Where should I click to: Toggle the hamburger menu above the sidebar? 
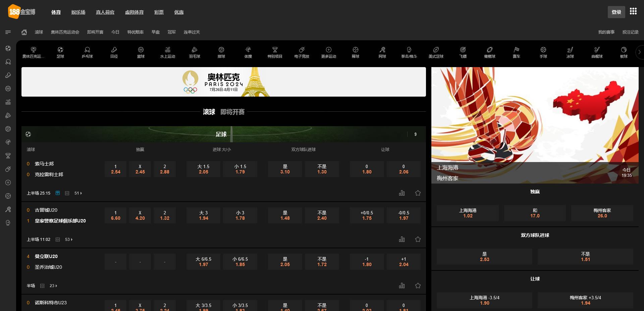(8, 32)
